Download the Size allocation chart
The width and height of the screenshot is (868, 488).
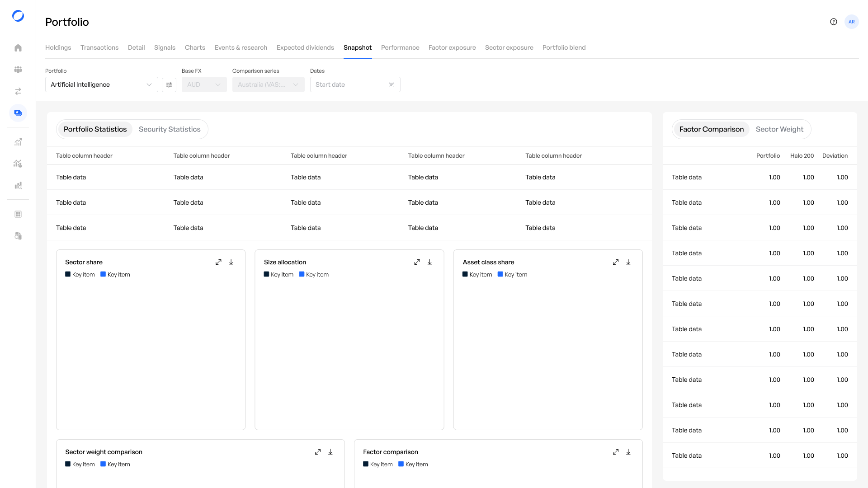430,262
